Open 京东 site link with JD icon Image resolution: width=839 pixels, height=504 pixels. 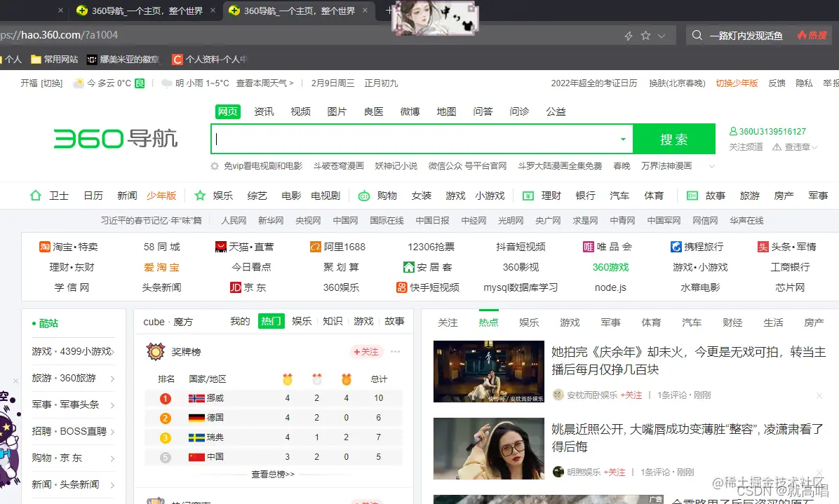click(248, 287)
